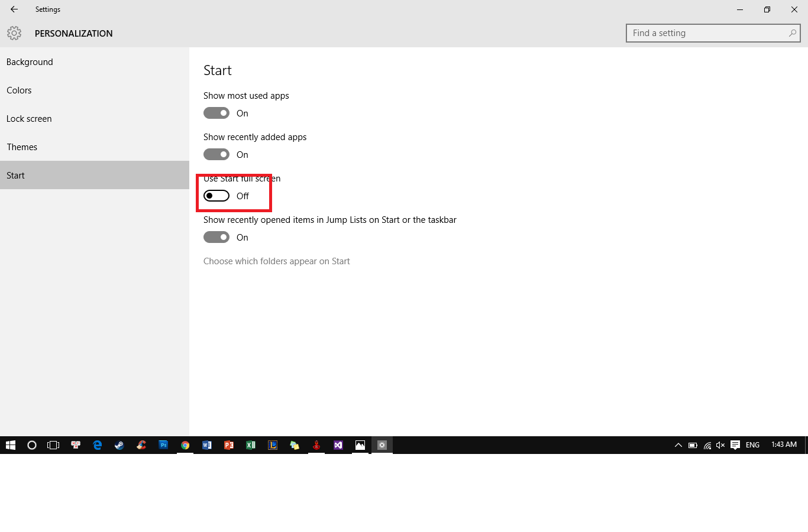Minimize the Settings window
The height and width of the screenshot is (532, 808).
tap(740, 9)
